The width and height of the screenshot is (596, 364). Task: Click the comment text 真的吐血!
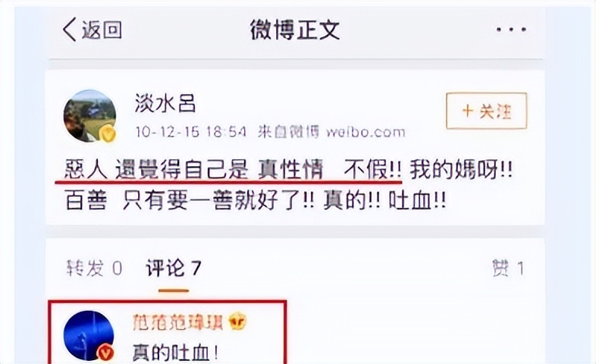[175, 353]
